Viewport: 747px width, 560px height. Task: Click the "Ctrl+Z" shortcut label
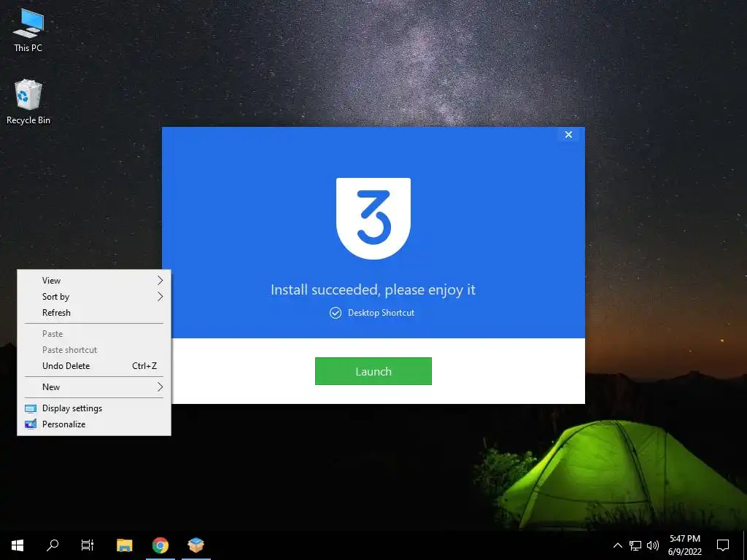[x=144, y=366]
